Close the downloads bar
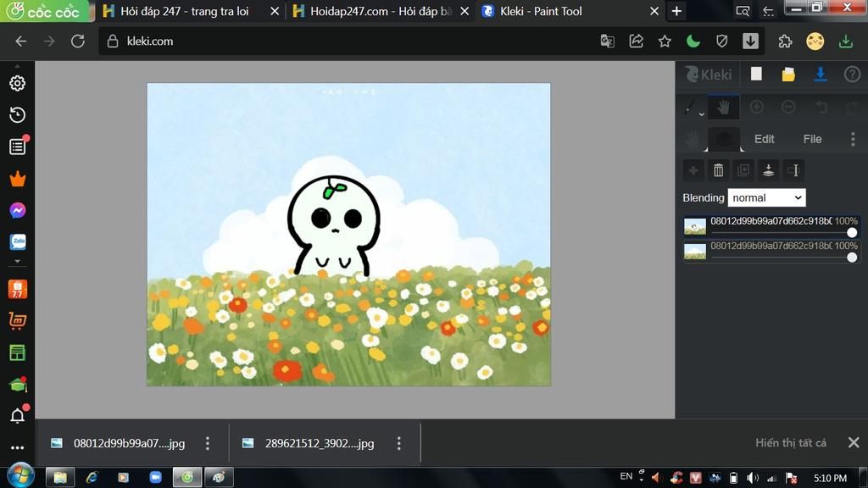 [854, 442]
